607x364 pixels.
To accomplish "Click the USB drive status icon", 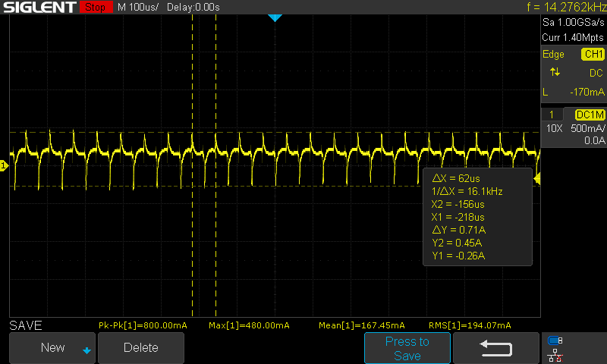I will click(555, 340).
